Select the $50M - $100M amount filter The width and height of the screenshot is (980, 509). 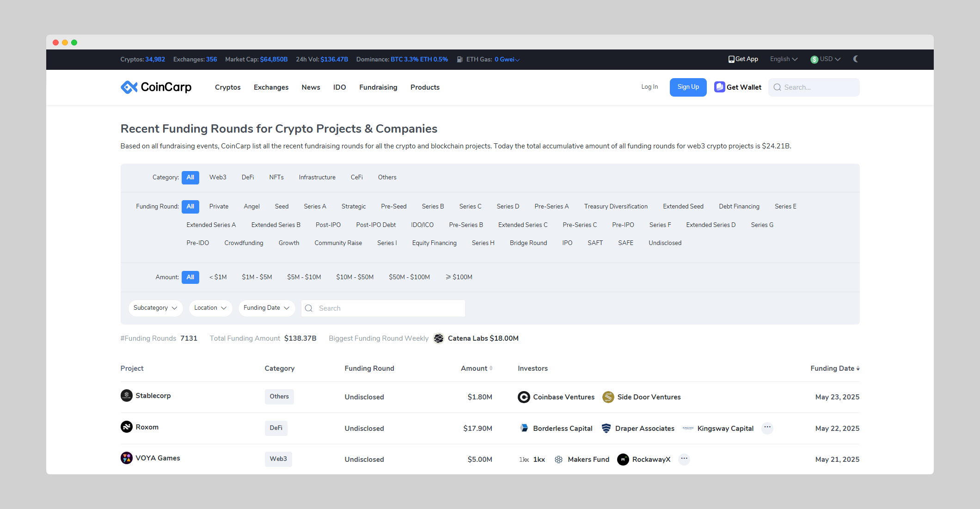click(x=409, y=277)
